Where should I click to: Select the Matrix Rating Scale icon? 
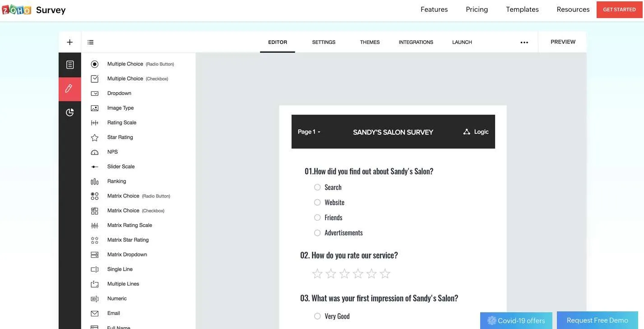[95, 226]
